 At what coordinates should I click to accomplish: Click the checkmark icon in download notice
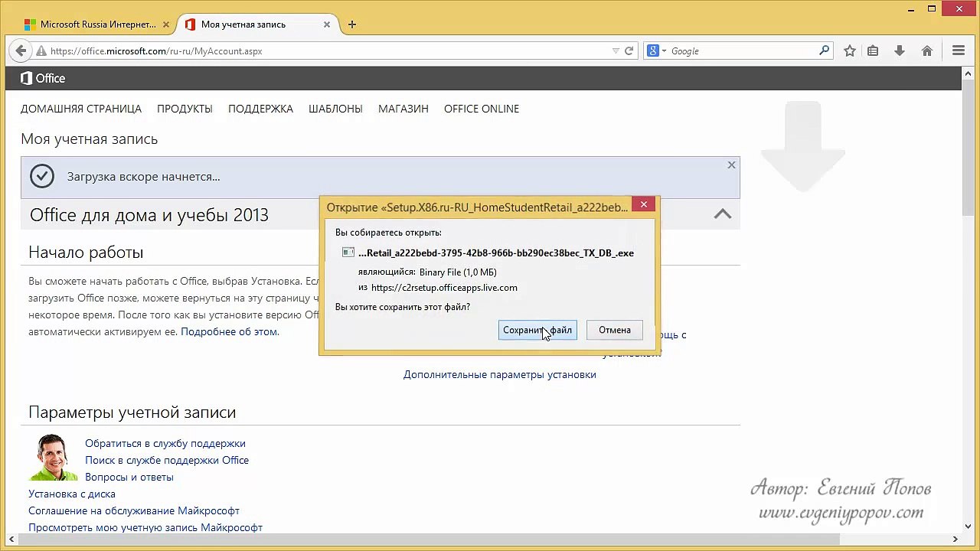[42, 177]
